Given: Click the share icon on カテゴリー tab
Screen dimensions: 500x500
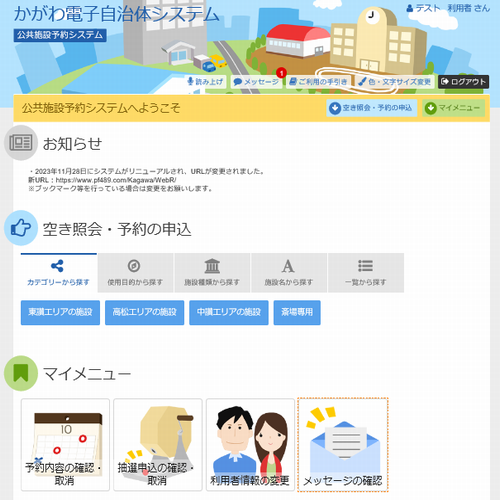Looking at the screenshot, I should [x=57, y=266].
